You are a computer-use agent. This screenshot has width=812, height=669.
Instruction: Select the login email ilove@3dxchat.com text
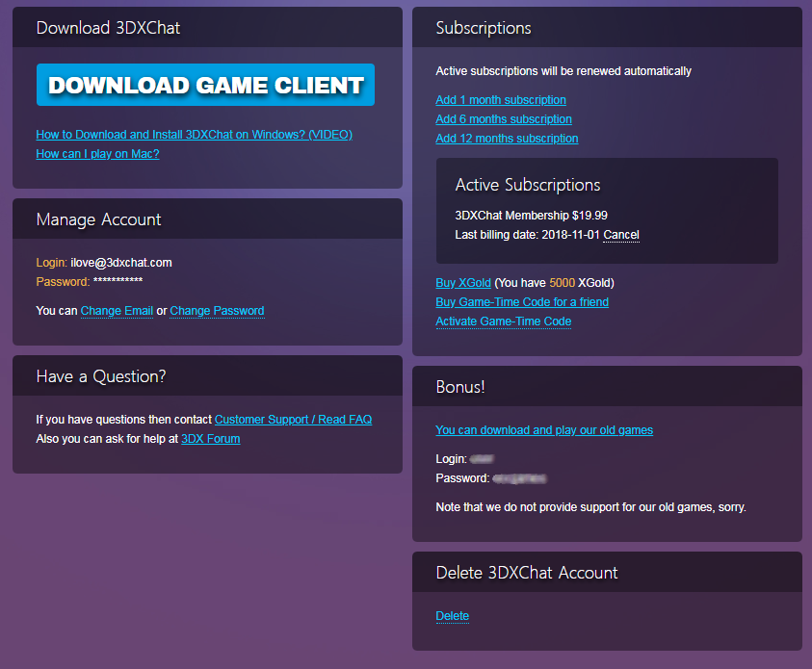pyautogui.click(x=121, y=263)
